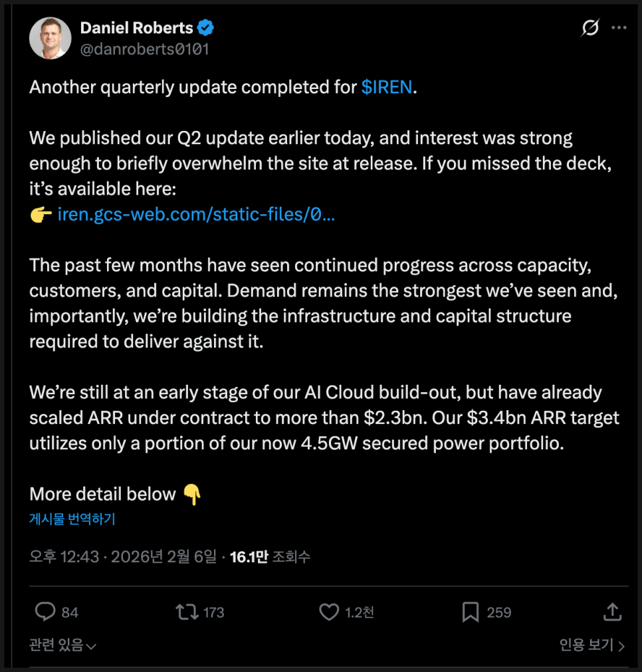This screenshot has width=642, height=672.
Task: Click Daniel Roberts profile photo
Action: click(50, 38)
